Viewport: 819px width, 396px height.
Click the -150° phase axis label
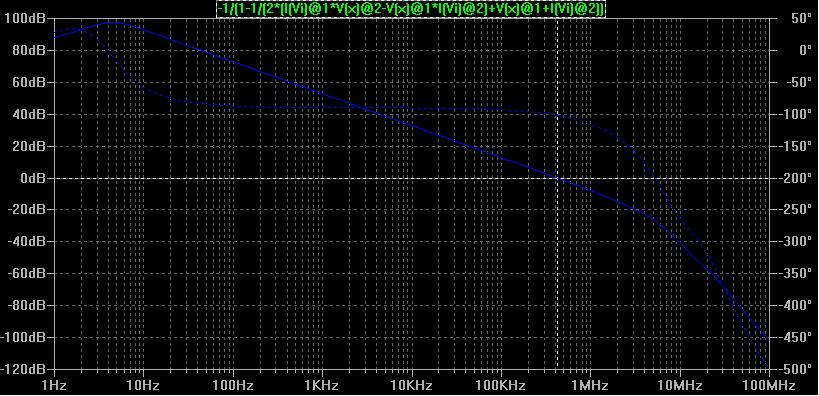[x=795, y=146]
